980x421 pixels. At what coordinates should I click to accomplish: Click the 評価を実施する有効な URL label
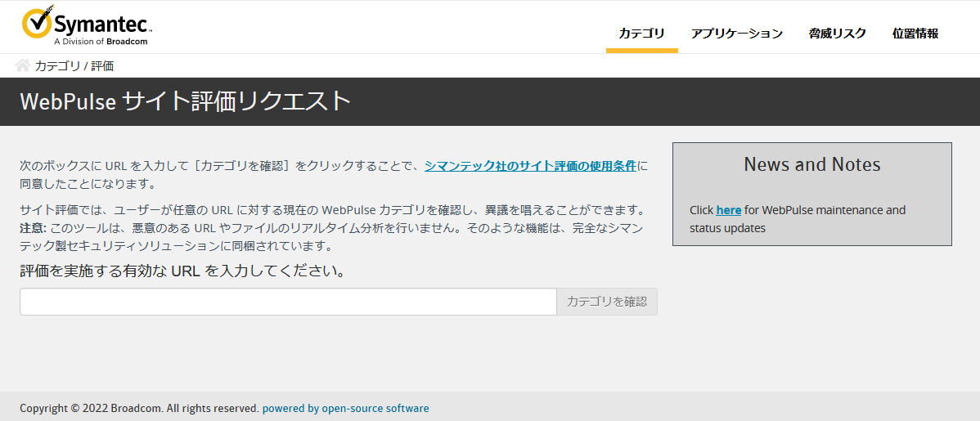(x=182, y=271)
